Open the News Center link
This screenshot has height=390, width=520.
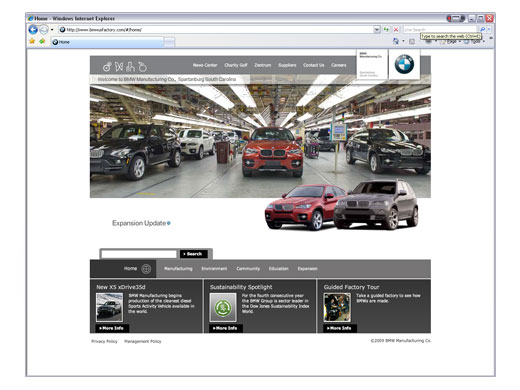tap(205, 65)
